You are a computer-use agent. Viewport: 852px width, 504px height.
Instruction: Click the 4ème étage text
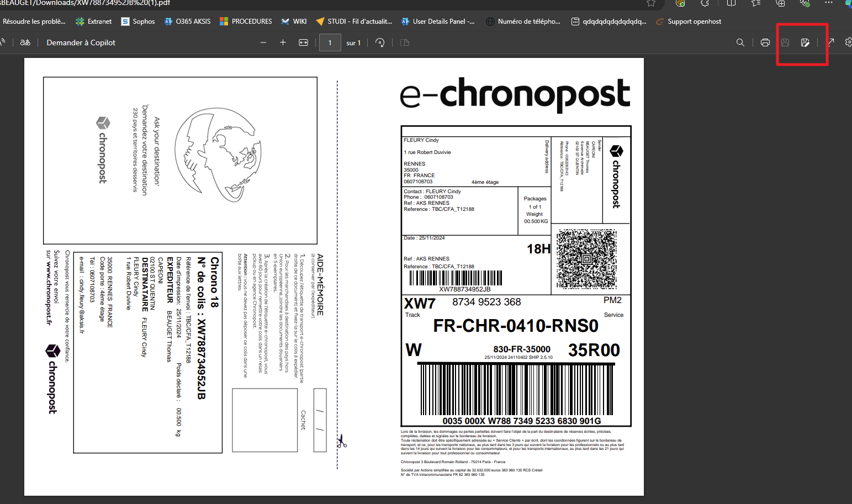coord(485,182)
